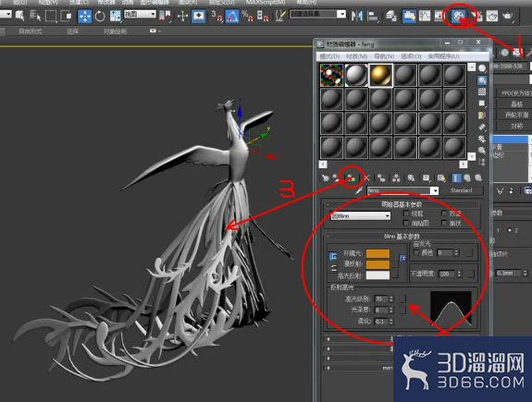This screenshot has width=532, height=402.
Task: Click the Align tool icon
Action: [373, 16]
